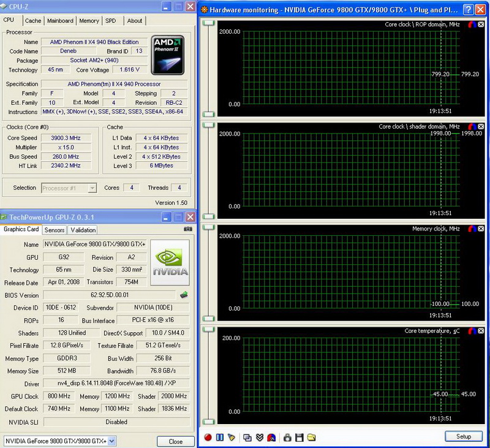The height and width of the screenshot is (448, 490).
Task: Select the Graphics Card tab in GPU-Z
Action: coord(21,229)
